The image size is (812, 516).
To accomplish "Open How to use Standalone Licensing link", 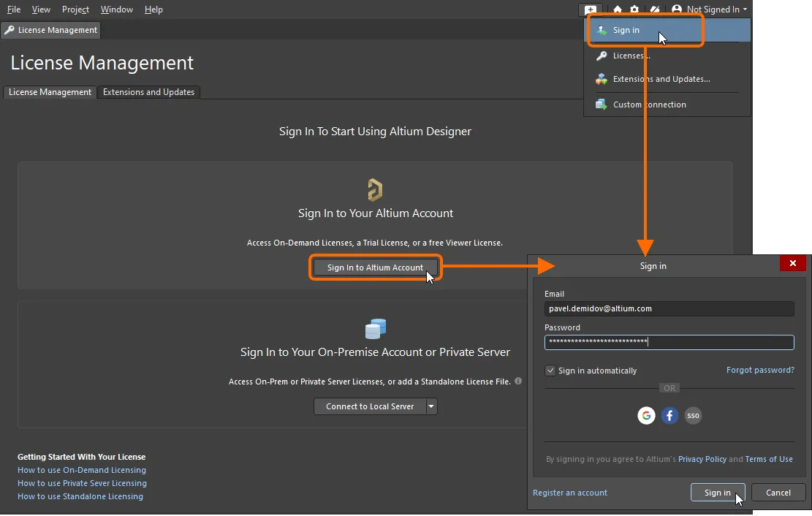I will (80, 496).
